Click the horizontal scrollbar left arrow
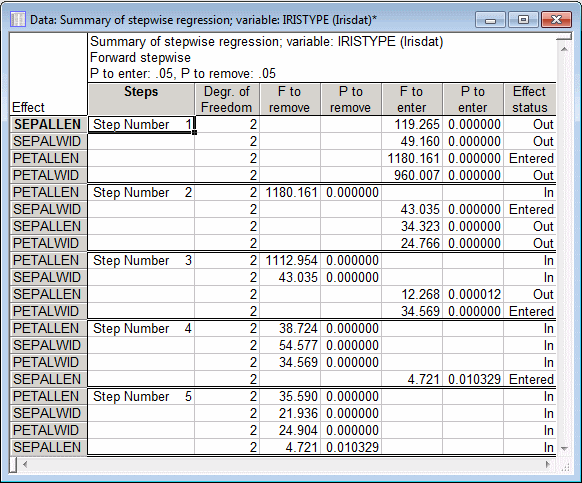Image resolution: width=582 pixels, height=483 pixels. click(x=25, y=464)
